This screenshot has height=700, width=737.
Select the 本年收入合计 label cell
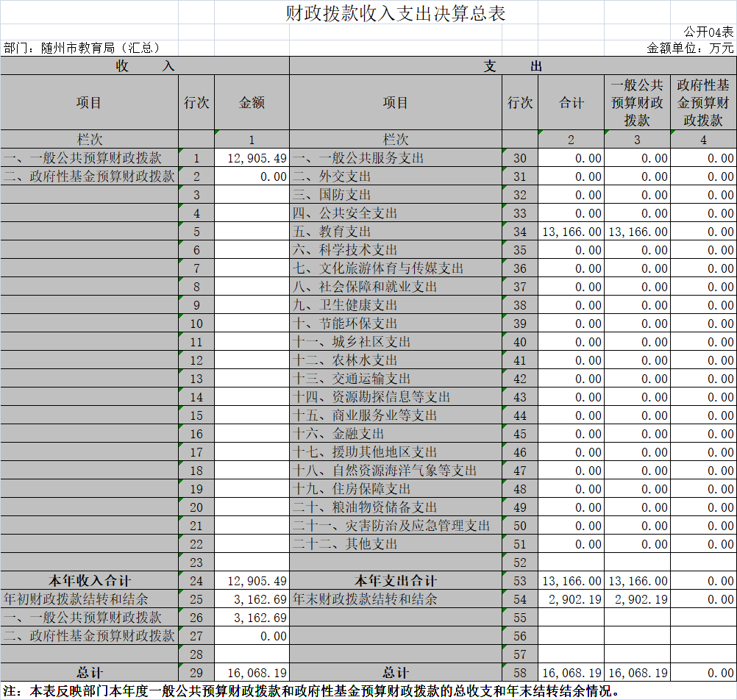coord(89,581)
